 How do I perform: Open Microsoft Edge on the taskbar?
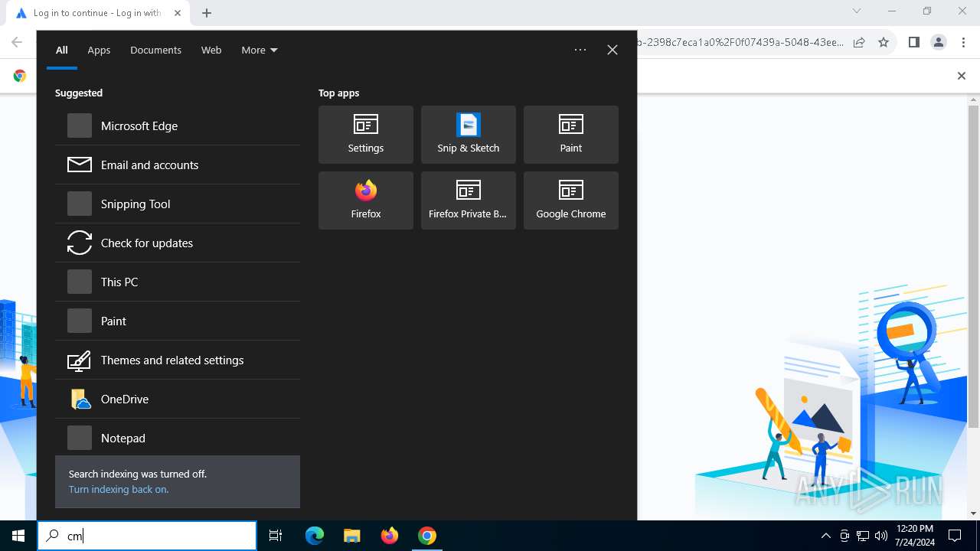(315, 536)
